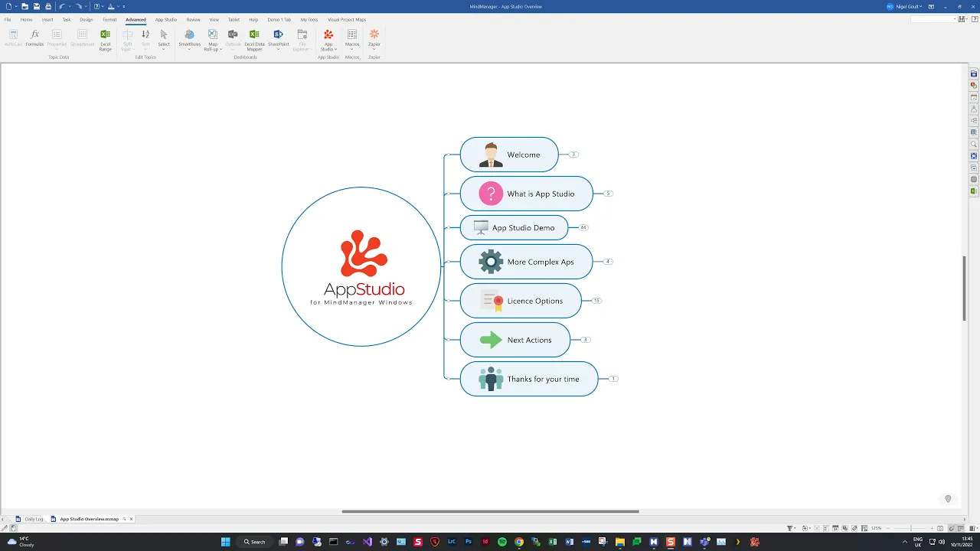This screenshot has height=551, width=980.
Task: Open the search pane from the right sidebar
Action: click(974, 144)
